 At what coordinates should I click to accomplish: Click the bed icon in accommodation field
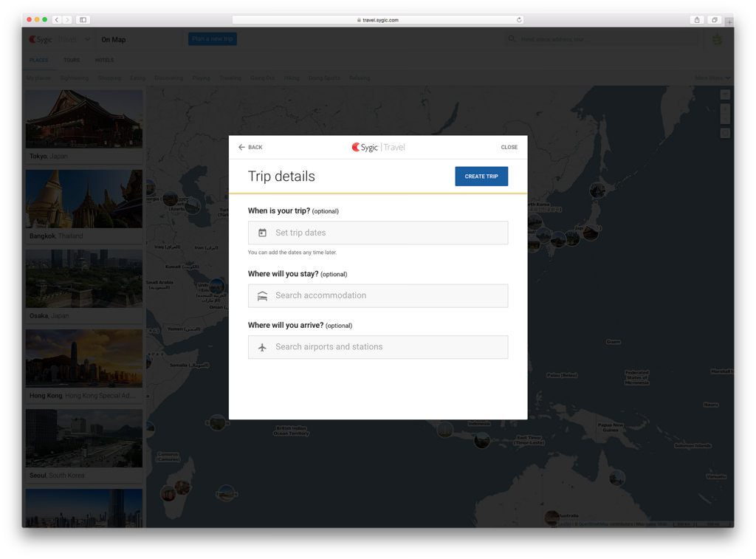pos(262,295)
